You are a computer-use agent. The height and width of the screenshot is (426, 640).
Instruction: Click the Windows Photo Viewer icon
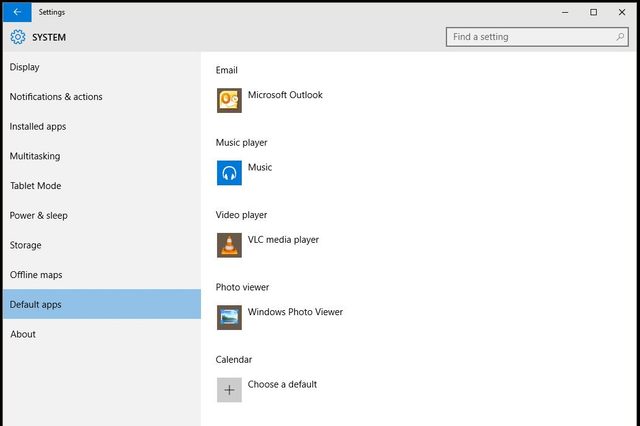(229, 317)
